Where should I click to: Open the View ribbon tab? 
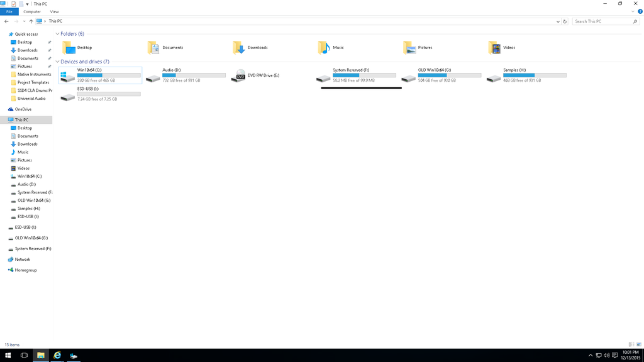coord(54,11)
